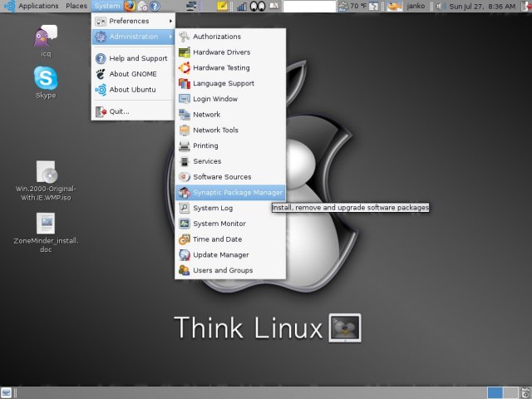Open Authorizations with the keys icon

230,37
